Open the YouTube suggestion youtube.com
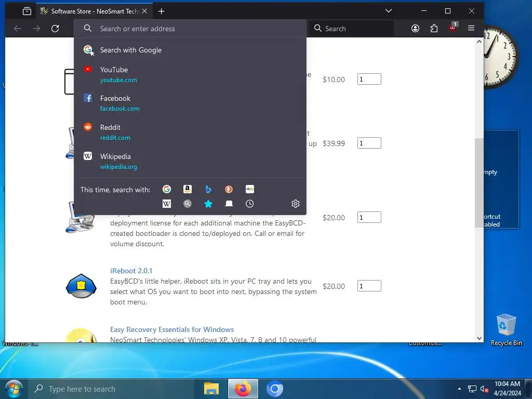The image size is (532, 399). (190, 75)
